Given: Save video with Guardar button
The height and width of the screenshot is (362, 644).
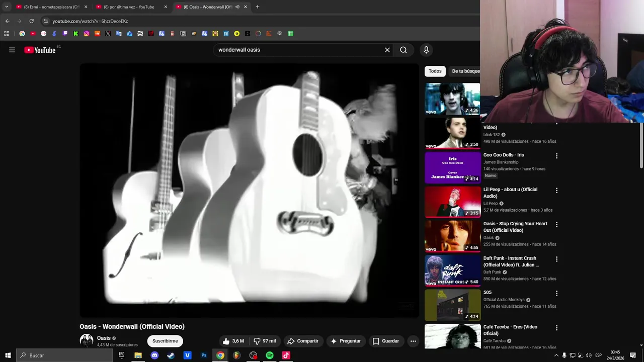Looking at the screenshot, I should (x=386, y=341).
